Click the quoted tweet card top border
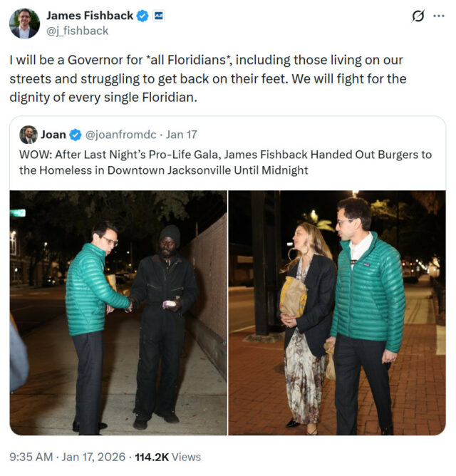Viewport: 456px width, 476px height. (x=228, y=116)
